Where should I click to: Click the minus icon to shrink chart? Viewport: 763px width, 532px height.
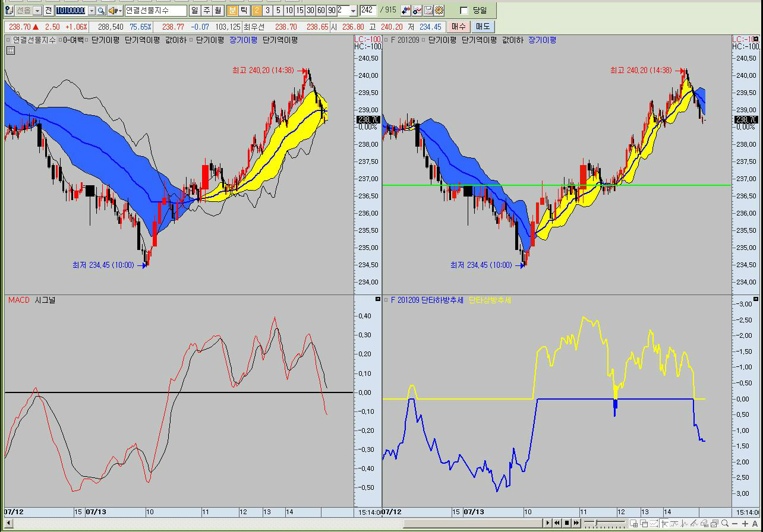click(x=735, y=523)
